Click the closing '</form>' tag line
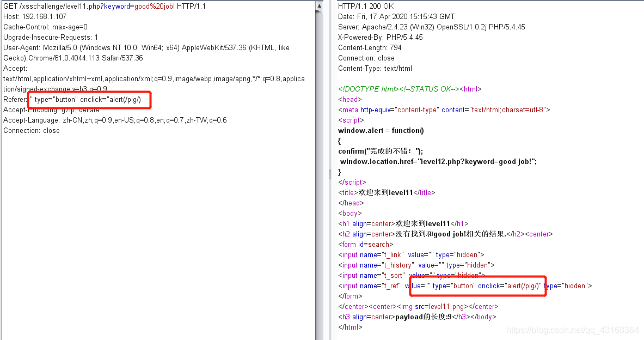Image resolution: width=644 pixels, height=340 pixels. coord(351,296)
